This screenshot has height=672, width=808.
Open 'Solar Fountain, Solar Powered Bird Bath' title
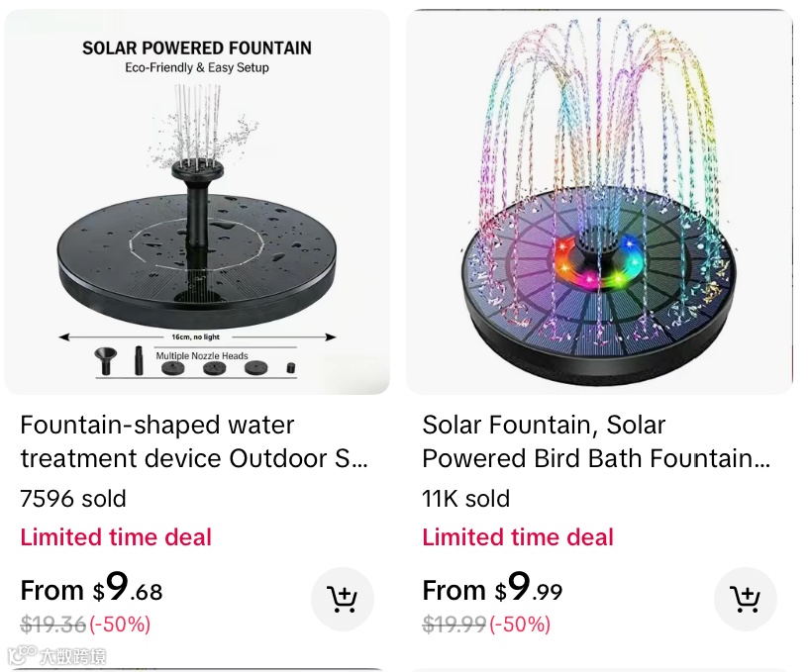tap(596, 442)
